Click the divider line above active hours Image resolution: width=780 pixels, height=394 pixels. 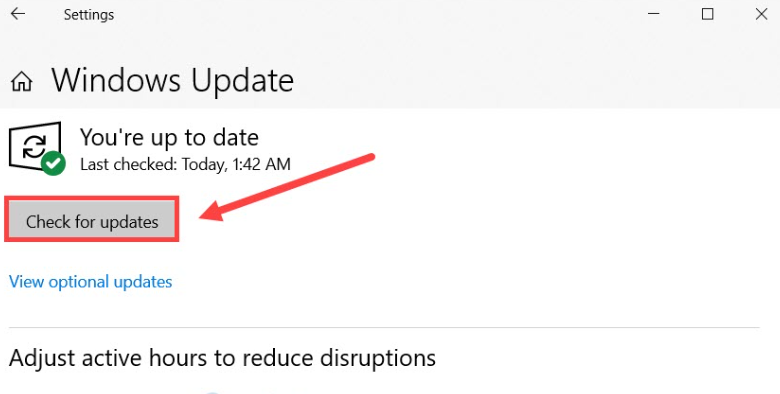(x=384, y=328)
